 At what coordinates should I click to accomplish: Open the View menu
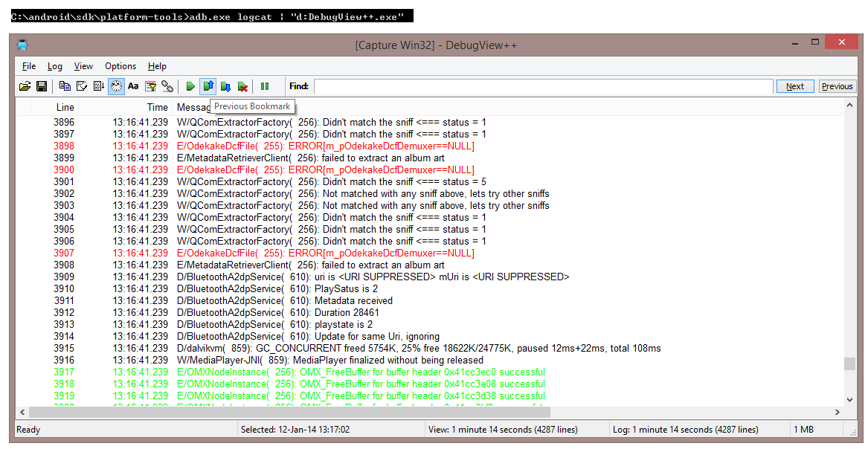click(83, 66)
